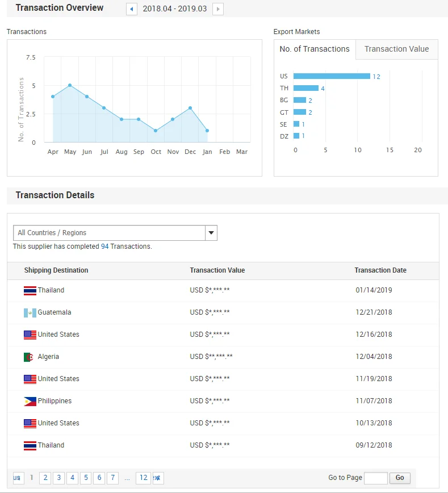Click the Algeria flag icon
Screen dimensions: 448x493
point(28,357)
